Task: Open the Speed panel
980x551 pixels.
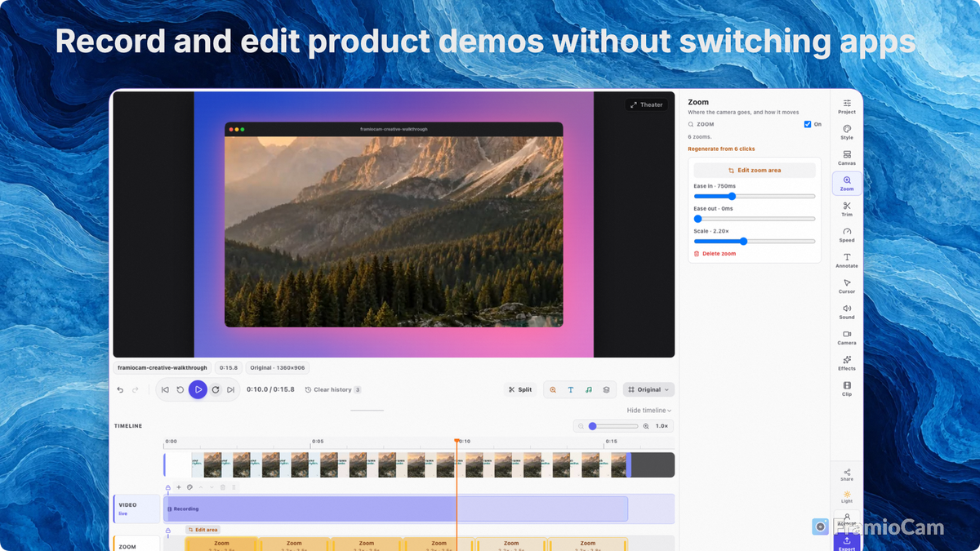Action: pos(847,235)
